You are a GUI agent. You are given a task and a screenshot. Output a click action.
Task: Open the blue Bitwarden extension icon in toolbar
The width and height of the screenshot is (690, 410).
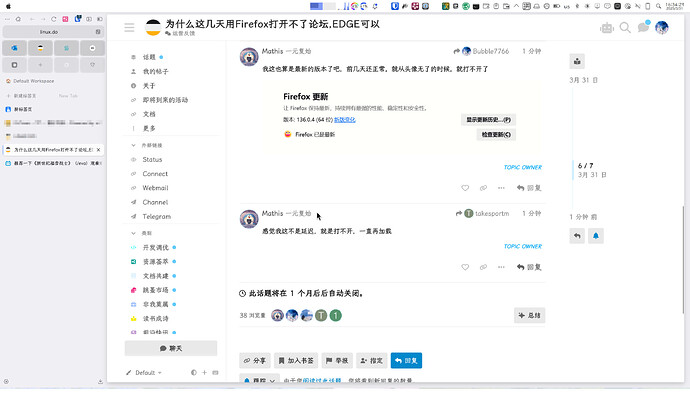78,18
